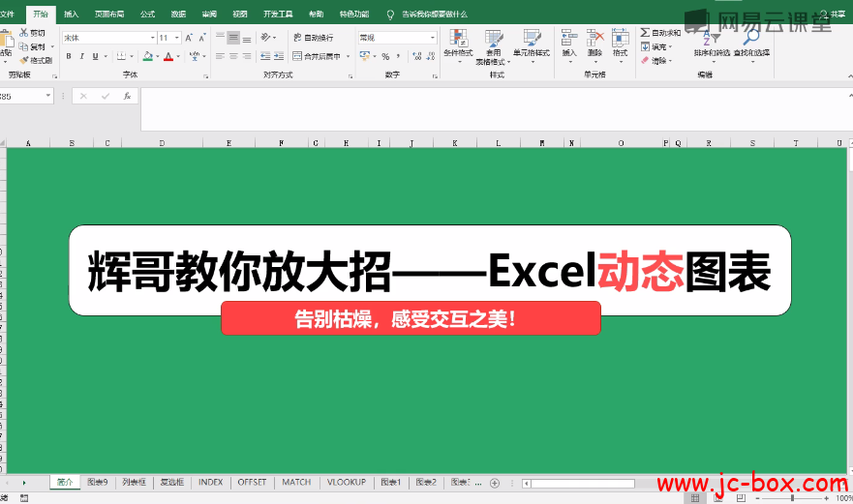This screenshot has width=853, height=504.
Task: Click Delete cells (删除)
Action: click(x=595, y=45)
